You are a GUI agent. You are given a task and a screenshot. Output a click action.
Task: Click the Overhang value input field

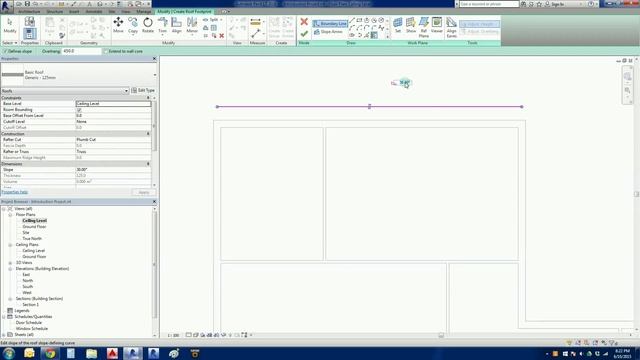[x=81, y=51]
